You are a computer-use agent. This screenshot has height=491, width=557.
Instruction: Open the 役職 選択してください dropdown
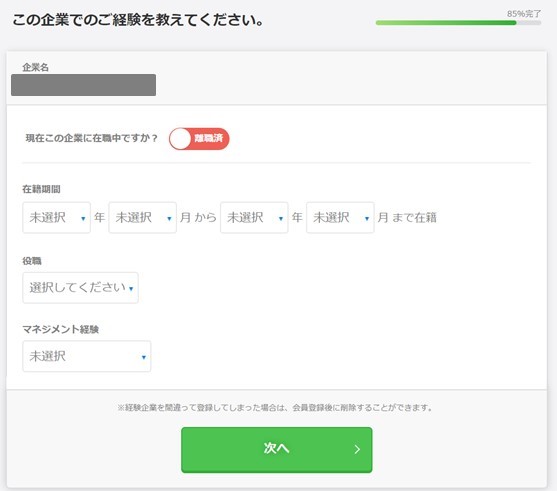(x=80, y=288)
